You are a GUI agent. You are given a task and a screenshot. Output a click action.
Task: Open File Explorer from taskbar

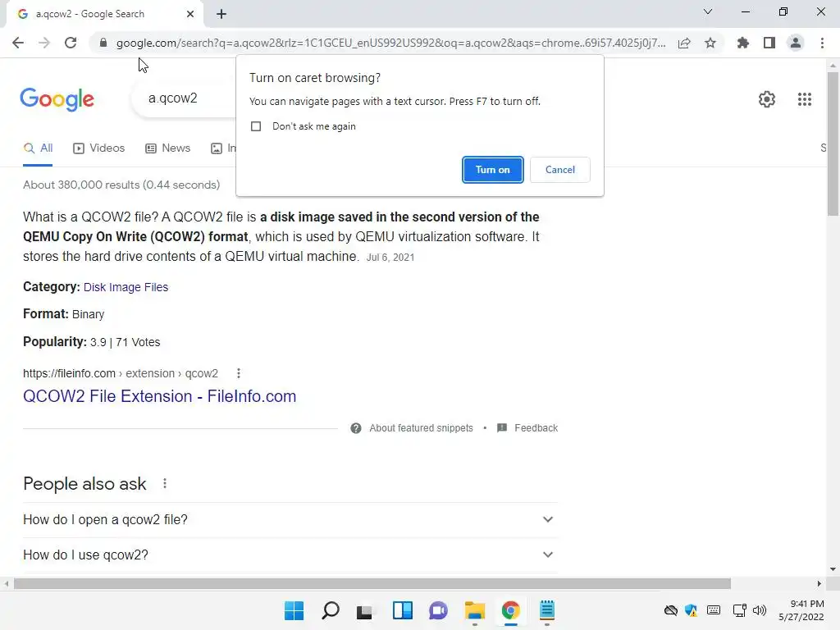pos(475,610)
